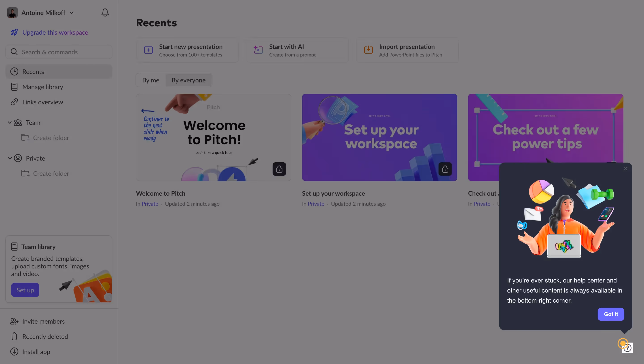This screenshot has width=644, height=364.
Task: Collapse the Team section
Action: coord(10,123)
